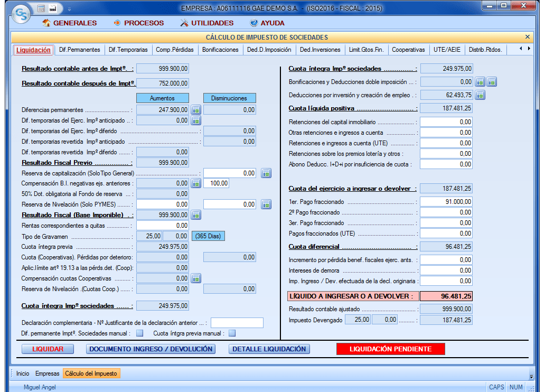Click user name Miguel Angel in status bar
Image resolution: width=545 pixels, height=392 pixels.
click(x=40, y=387)
